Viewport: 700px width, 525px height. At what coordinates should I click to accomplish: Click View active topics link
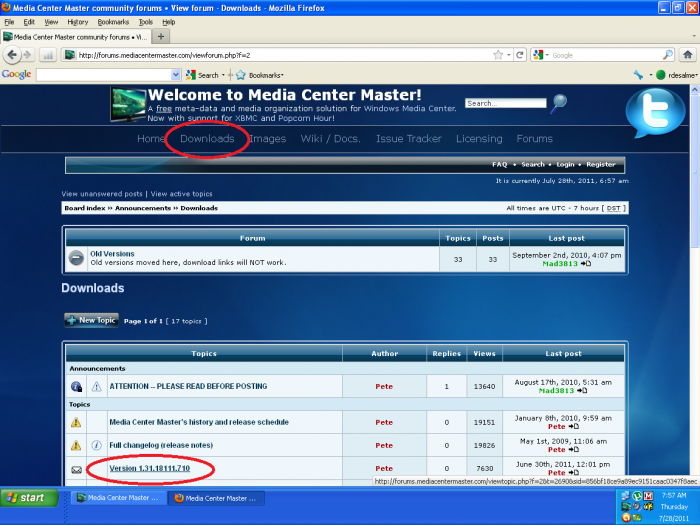(181, 194)
